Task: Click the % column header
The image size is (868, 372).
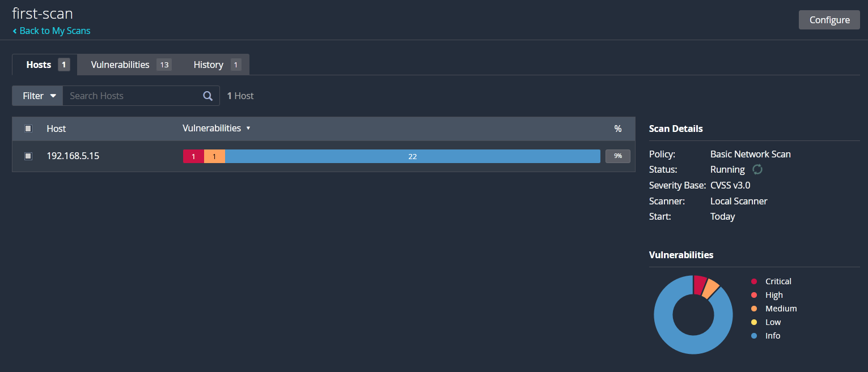Action: pos(618,129)
